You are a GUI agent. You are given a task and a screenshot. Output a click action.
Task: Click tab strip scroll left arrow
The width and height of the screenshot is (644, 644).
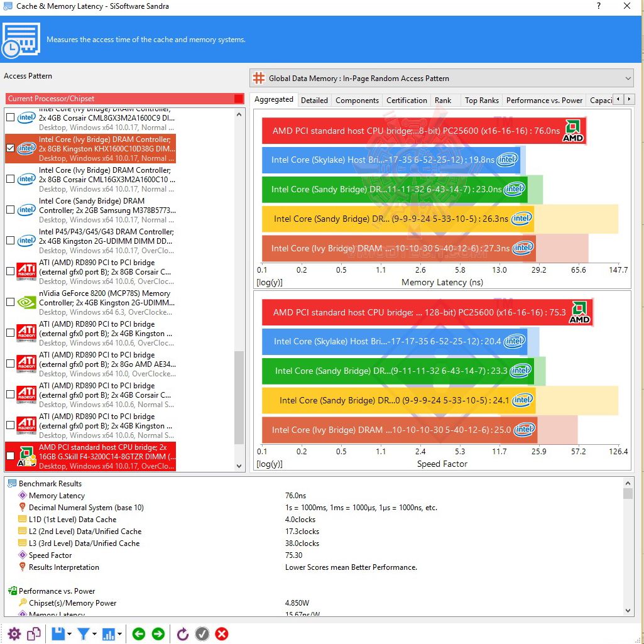tap(618, 99)
